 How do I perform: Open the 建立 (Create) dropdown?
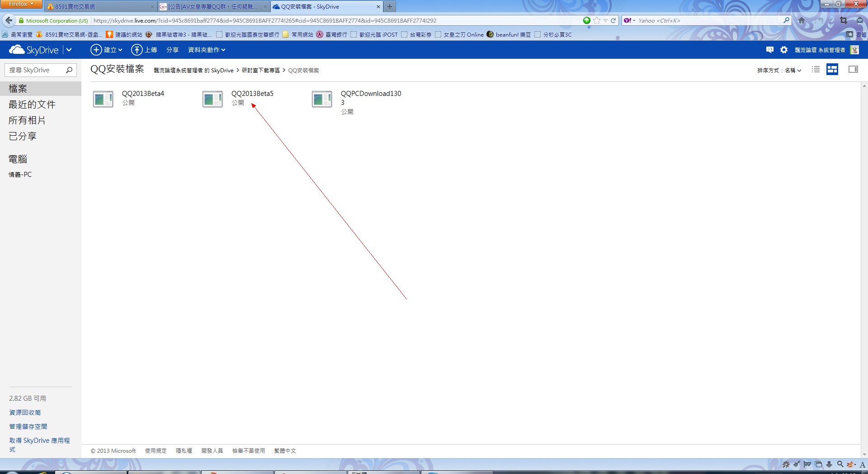pos(106,50)
